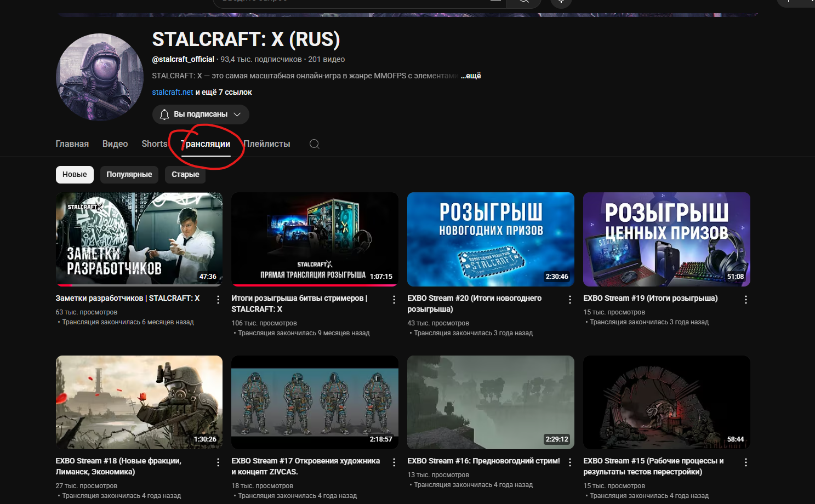Filter streams by Старые
Image resolution: width=815 pixels, height=504 pixels.
[185, 175]
